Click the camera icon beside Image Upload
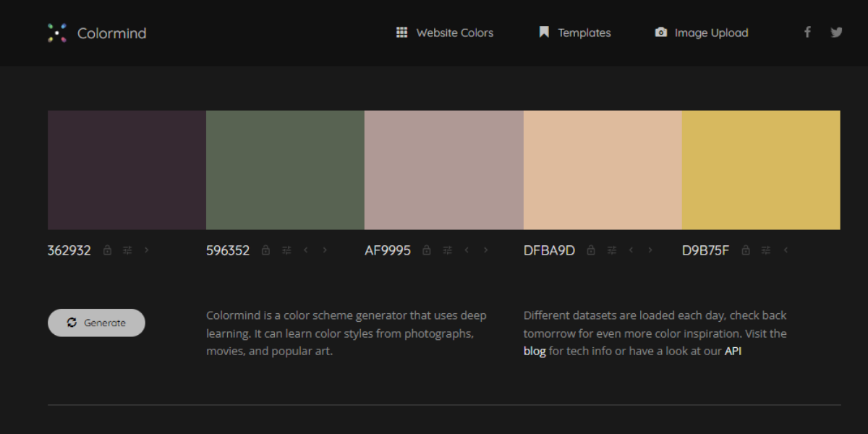The image size is (868, 434). (660, 32)
